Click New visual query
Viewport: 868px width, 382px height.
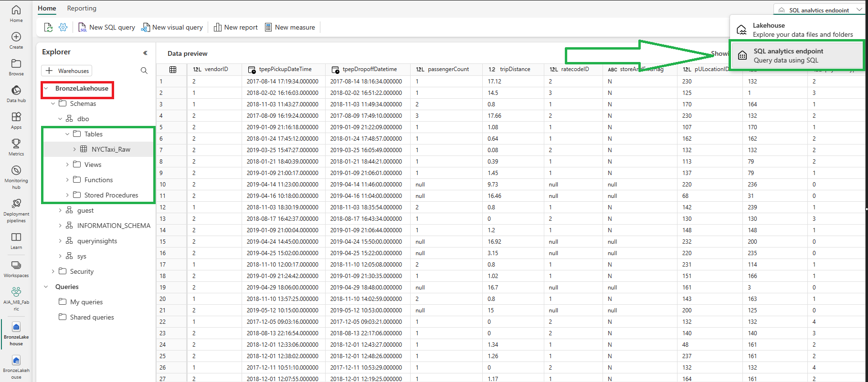click(x=172, y=27)
